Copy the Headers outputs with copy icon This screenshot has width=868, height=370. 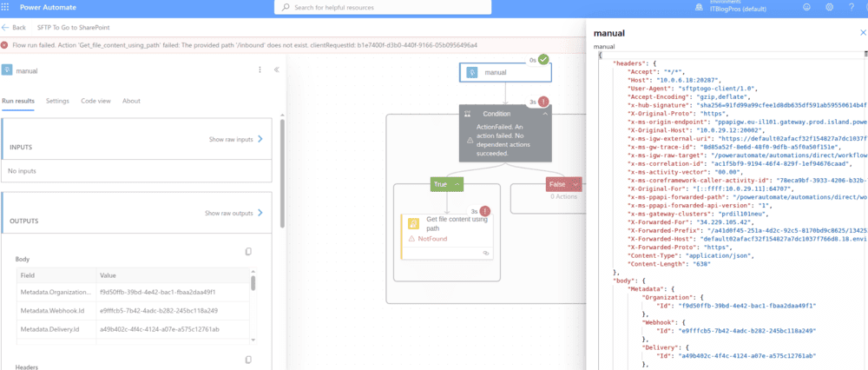[x=248, y=360]
